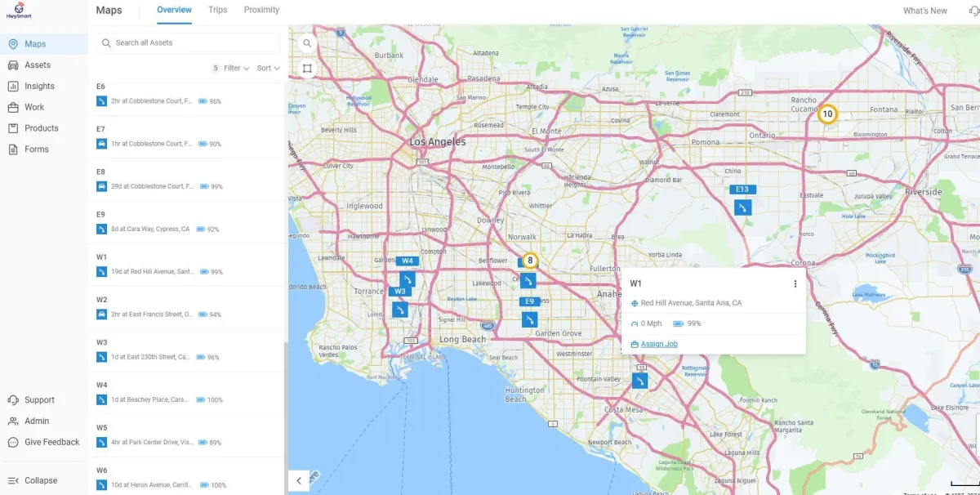
Task: Click the headset icon next to What's New
Action: (x=973, y=11)
